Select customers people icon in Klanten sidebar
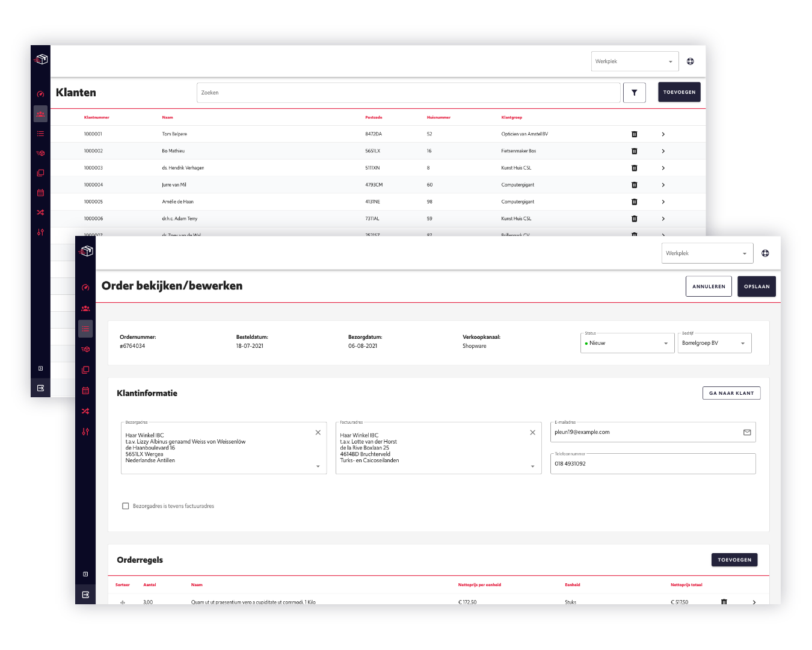 coord(40,114)
